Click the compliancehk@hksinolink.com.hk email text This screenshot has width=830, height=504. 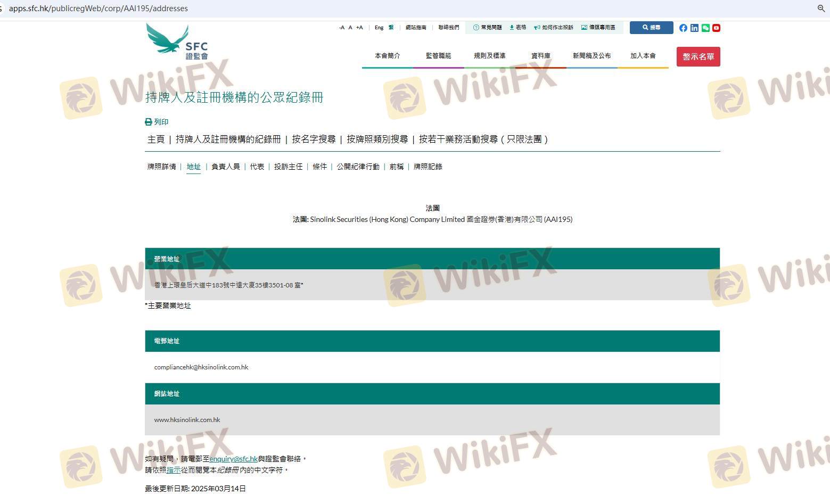[x=201, y=367]
